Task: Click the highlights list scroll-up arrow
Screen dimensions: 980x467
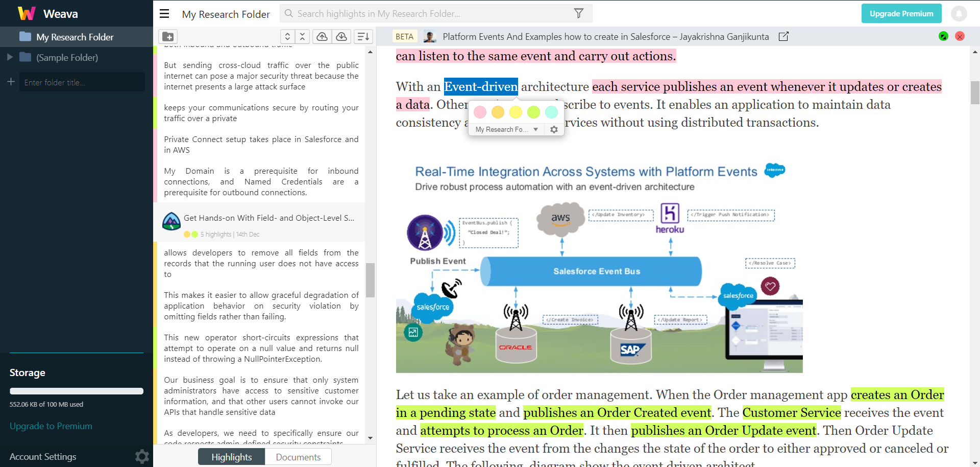Action: point(371,52)
